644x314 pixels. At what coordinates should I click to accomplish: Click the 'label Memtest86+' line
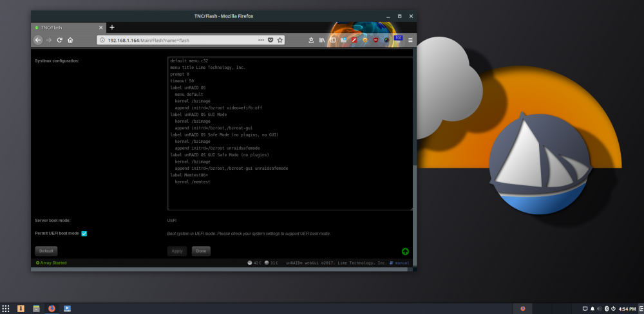(x=189, y=175)
